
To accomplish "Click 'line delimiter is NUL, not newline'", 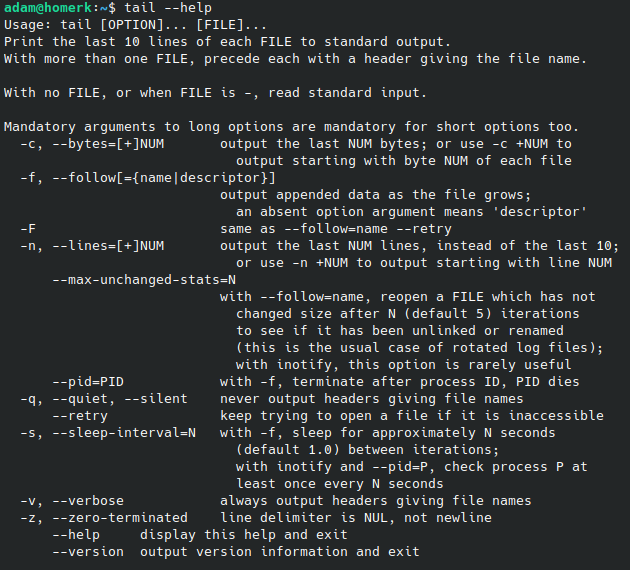I will [356, 517].
